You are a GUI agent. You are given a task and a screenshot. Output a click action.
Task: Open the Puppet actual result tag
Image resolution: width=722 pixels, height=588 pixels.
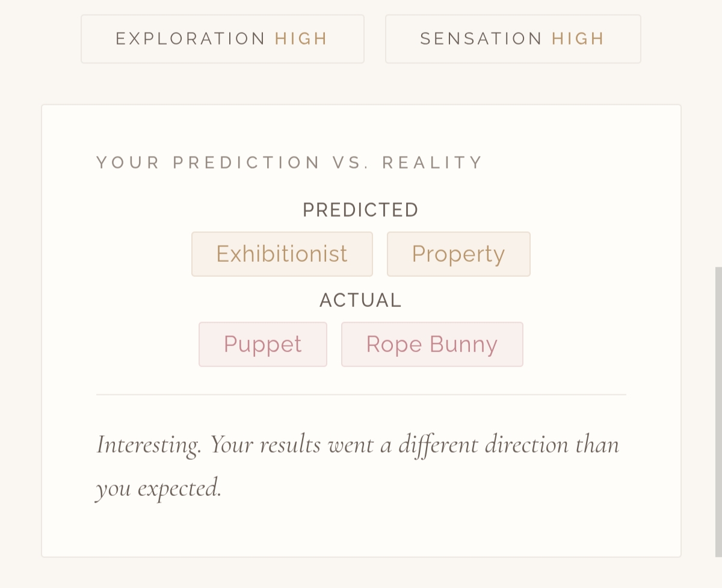[262, 344]
